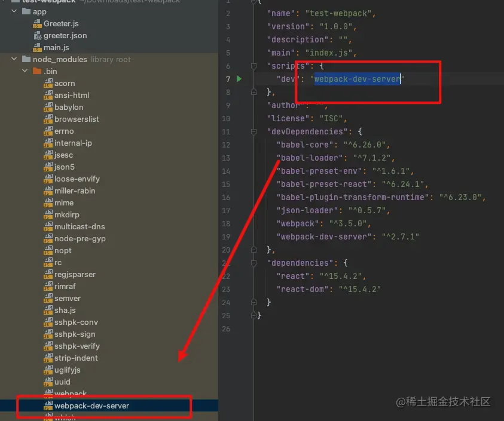Click the acorn file icon
This screenshot has width=504, height=421.
tap(48, 84)
